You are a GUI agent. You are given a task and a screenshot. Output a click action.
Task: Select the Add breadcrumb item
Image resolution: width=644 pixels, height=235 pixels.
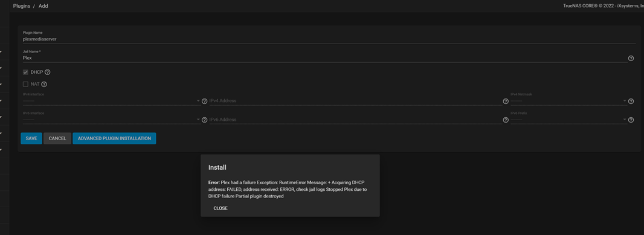[x=43, y=6]
